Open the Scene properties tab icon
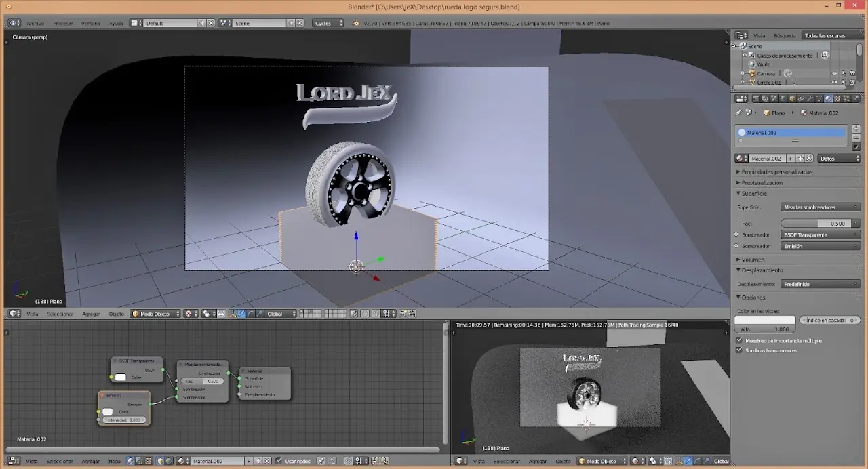Viewport: 868px width, 469px height. coord(774,98)
